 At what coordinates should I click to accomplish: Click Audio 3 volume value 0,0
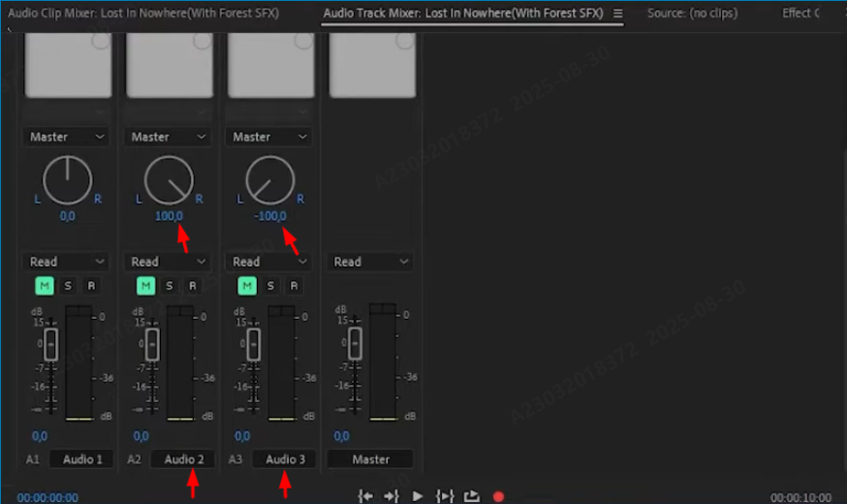(x=242, y=436)
